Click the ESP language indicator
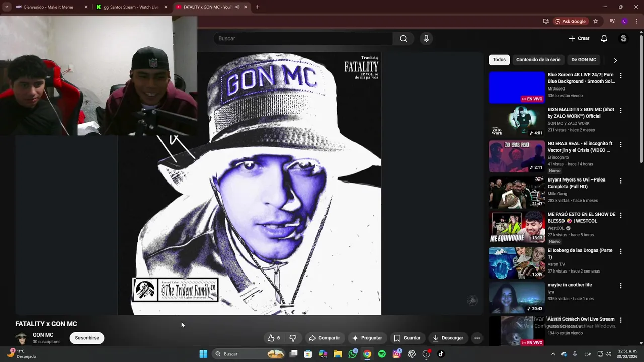This screenshot has width=644, height=362. pyautogui.click(x=587, y=354)
